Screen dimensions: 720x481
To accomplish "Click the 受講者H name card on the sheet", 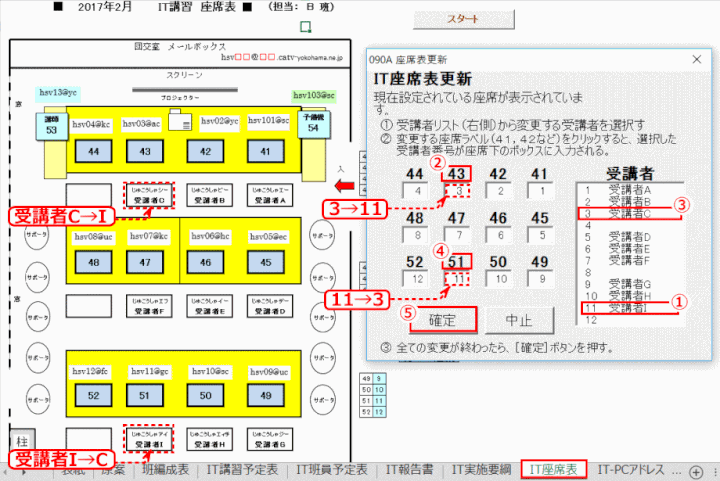I will tap(209, 439).
